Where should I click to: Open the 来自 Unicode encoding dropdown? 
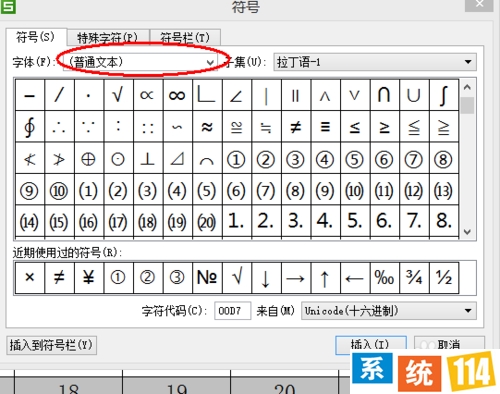tap(389, 311)
